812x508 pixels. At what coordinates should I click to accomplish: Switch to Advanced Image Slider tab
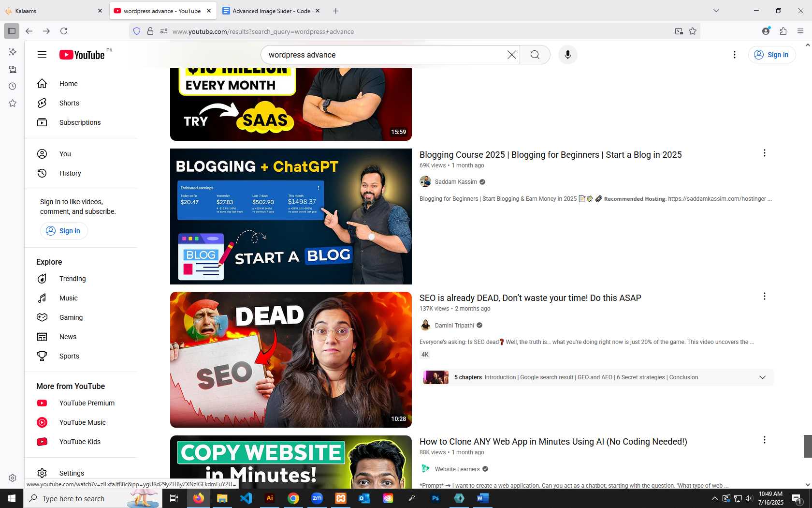tap(271, 11)
